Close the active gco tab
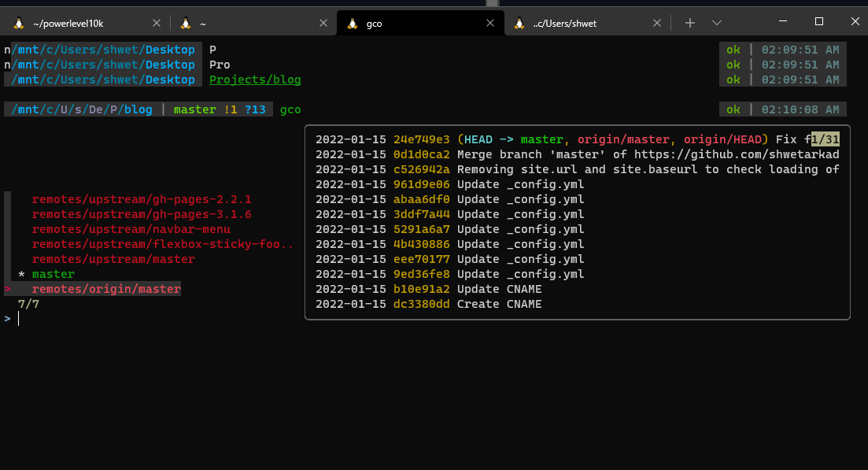 pyautogui.click(x=490, y=23)
